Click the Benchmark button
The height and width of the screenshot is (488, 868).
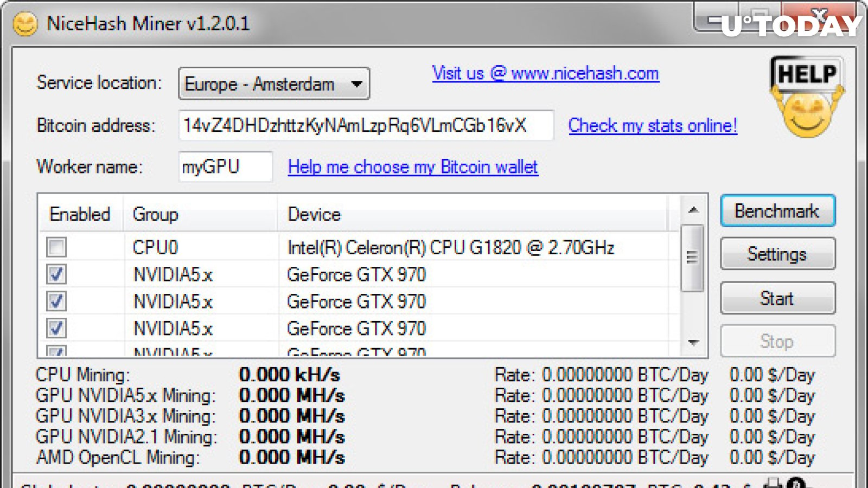tap(778, 211)
